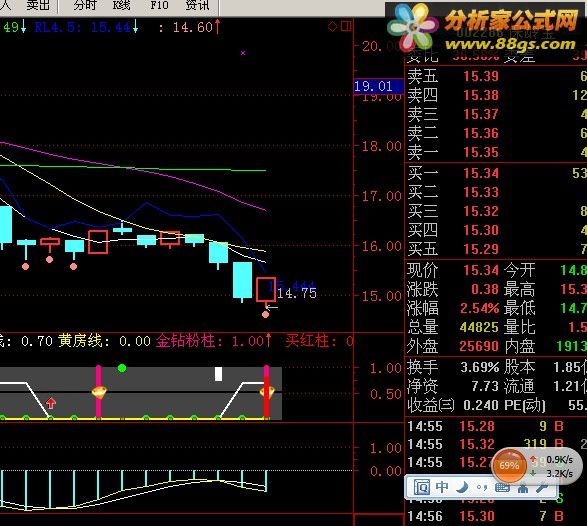
Task: Switch to the 分时 tab
Action: pyautogui.click(x=85, y=5)
